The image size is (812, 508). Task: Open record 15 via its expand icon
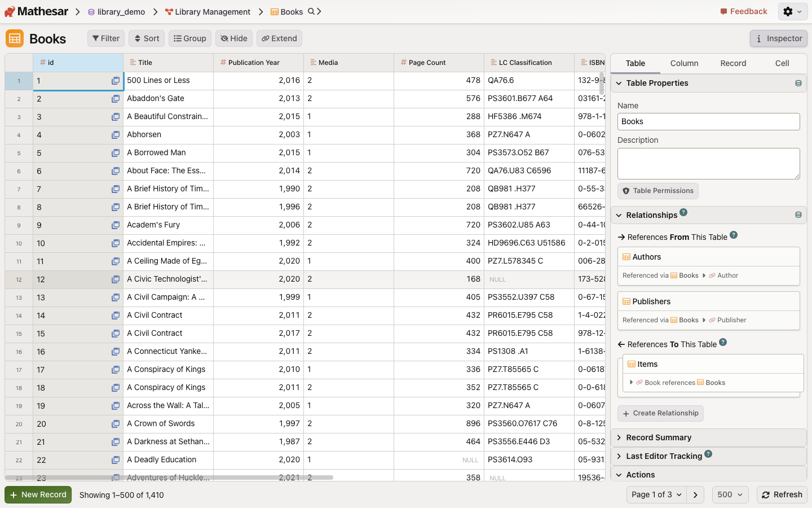[x=116, y=334]
